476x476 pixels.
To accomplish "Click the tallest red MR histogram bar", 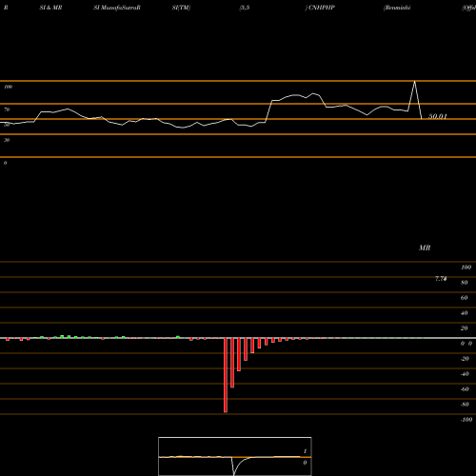I will click(226, 375).
